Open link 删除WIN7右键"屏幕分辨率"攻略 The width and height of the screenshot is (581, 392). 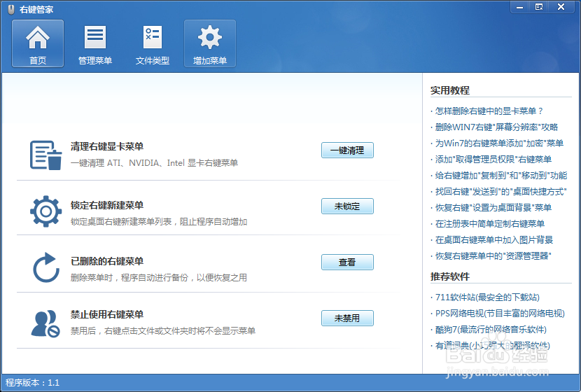pos(496,127)
